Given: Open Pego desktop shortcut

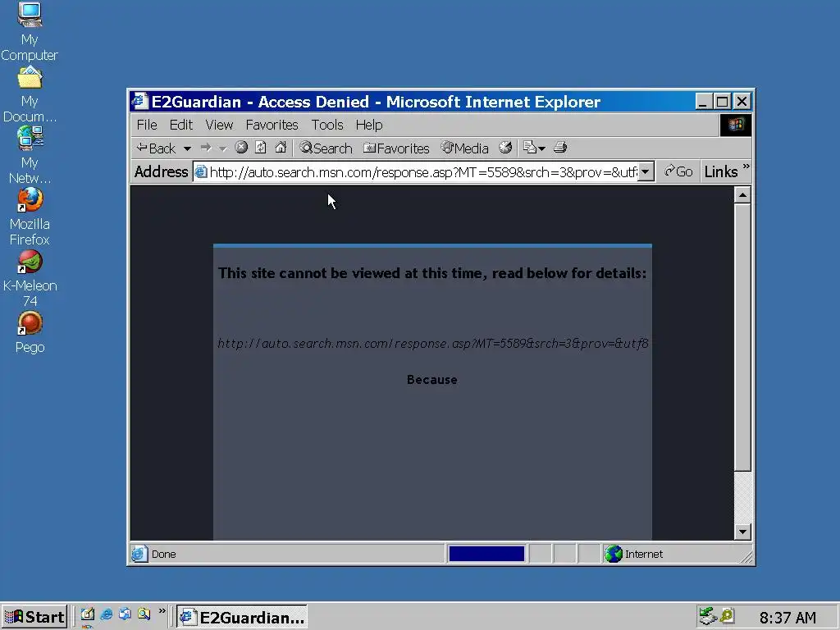Looking at the screenshot, I should (30, 332).
